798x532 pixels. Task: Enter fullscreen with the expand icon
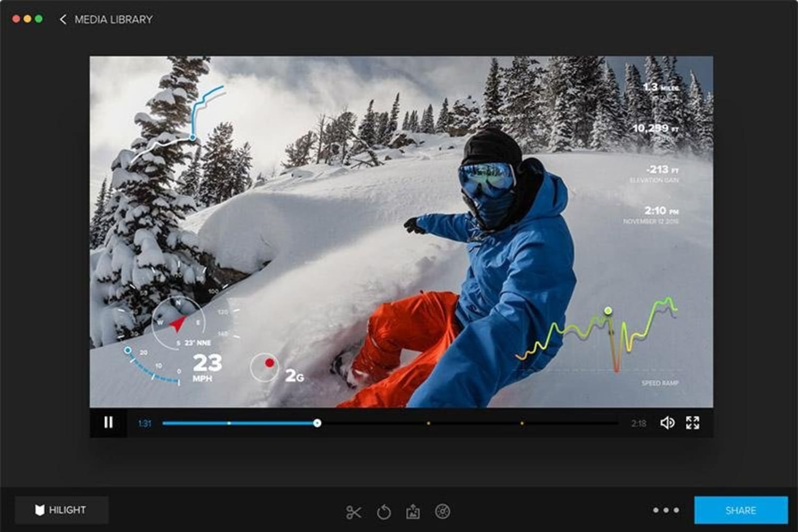coord(693,422)
